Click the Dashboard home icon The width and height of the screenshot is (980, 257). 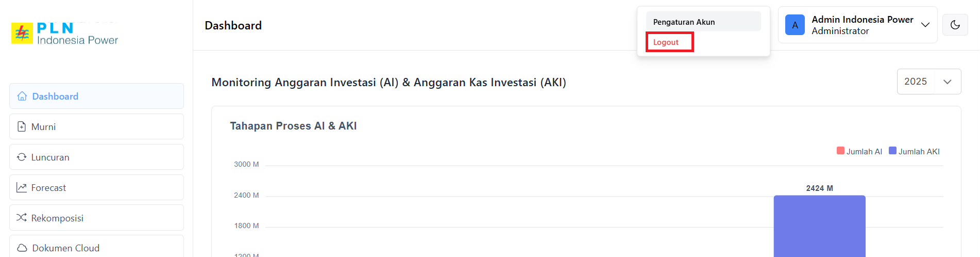tap(22, 97)
